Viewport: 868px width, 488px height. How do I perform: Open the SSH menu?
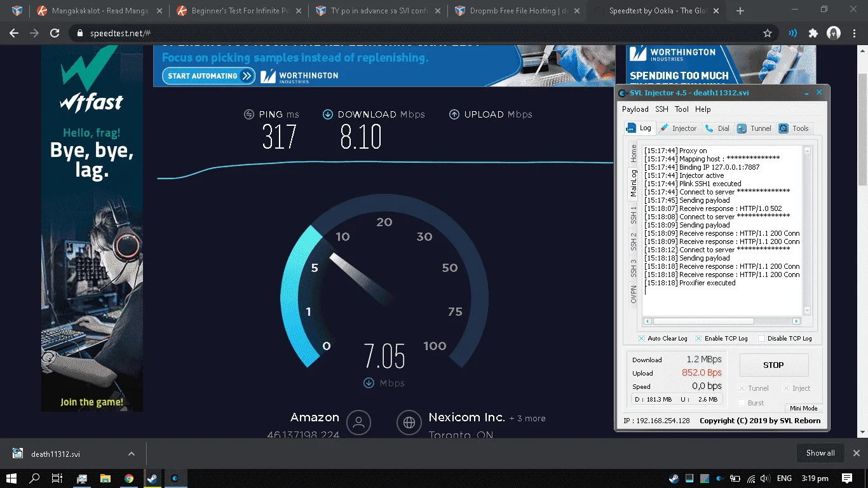662,109
